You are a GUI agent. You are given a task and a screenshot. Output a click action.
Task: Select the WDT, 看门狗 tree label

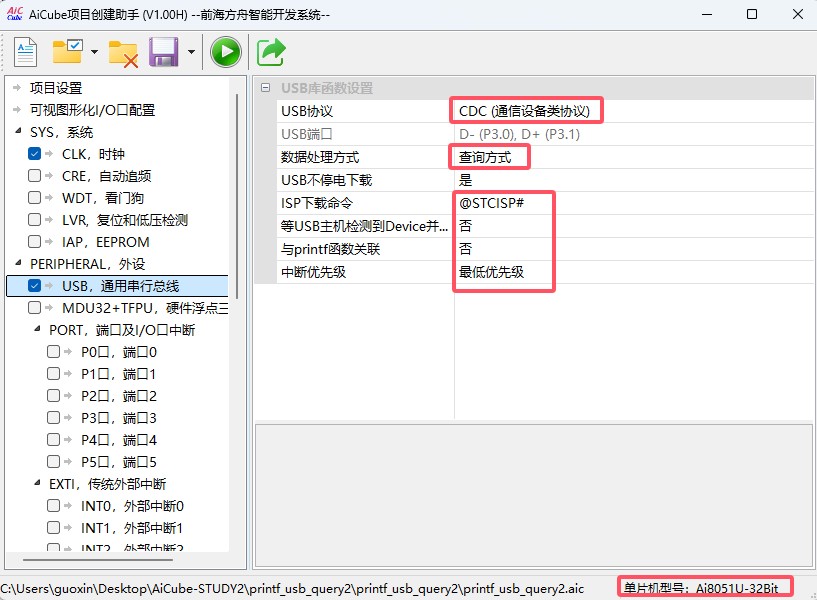click(x=103, y=198)
